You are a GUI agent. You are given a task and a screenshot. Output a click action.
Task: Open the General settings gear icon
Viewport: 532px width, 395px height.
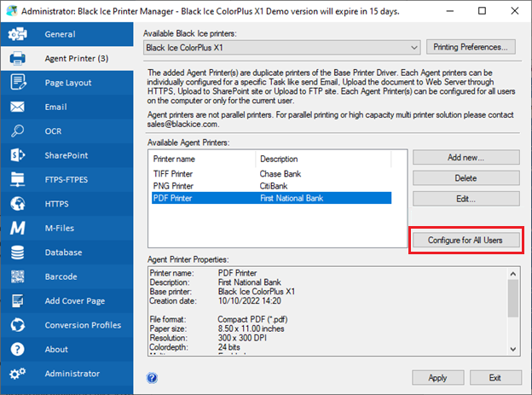[x=18, y=34]
